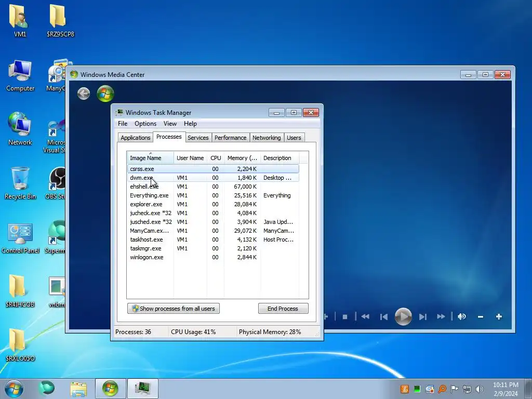
Task: Select the Recycle Bin icon
Action: (20, 183)
